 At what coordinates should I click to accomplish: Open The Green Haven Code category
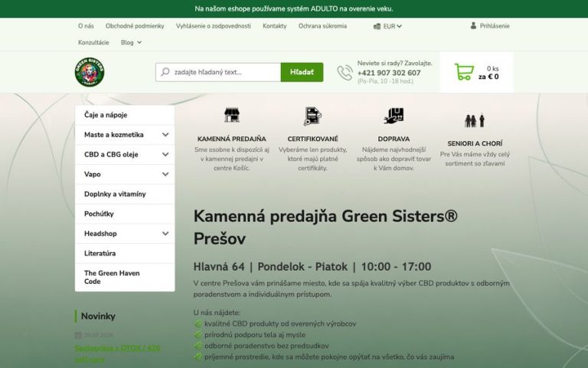click(x=125, y=277)
